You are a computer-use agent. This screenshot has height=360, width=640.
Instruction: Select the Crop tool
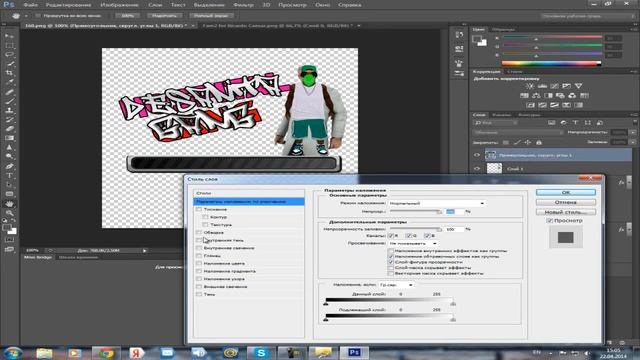pyautogui.click(x=9, y=73)
